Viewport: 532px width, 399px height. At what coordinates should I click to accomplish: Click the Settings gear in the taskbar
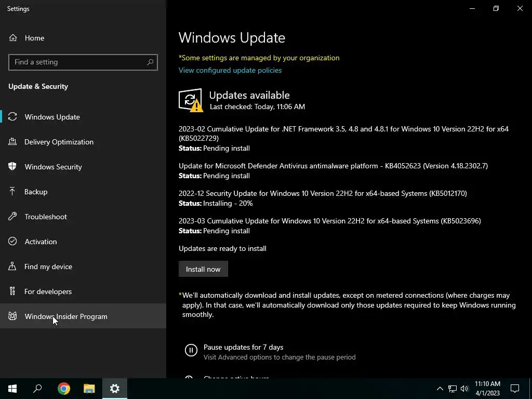click(115, 389)
